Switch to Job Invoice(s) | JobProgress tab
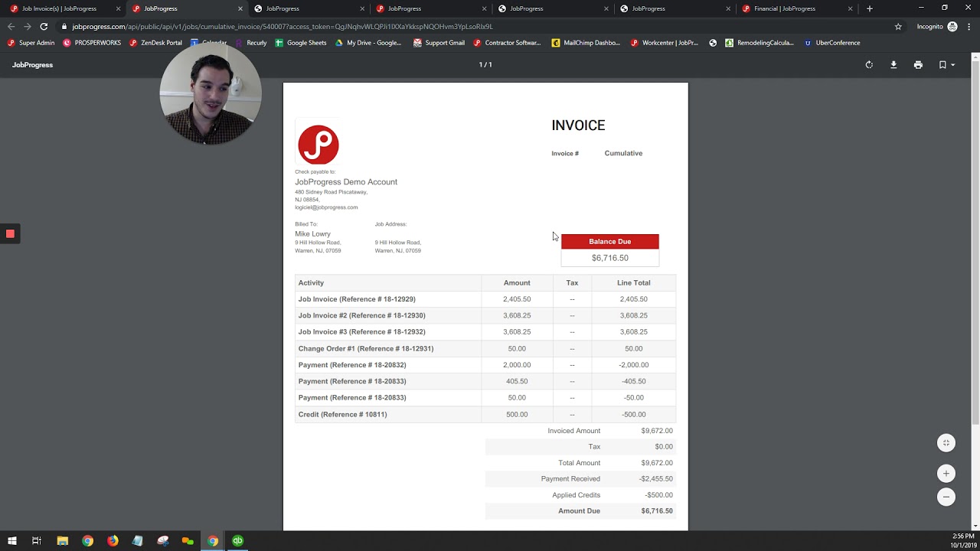Image resolution: width=980 pixels, height=551 pixels. tap(64, 8)
